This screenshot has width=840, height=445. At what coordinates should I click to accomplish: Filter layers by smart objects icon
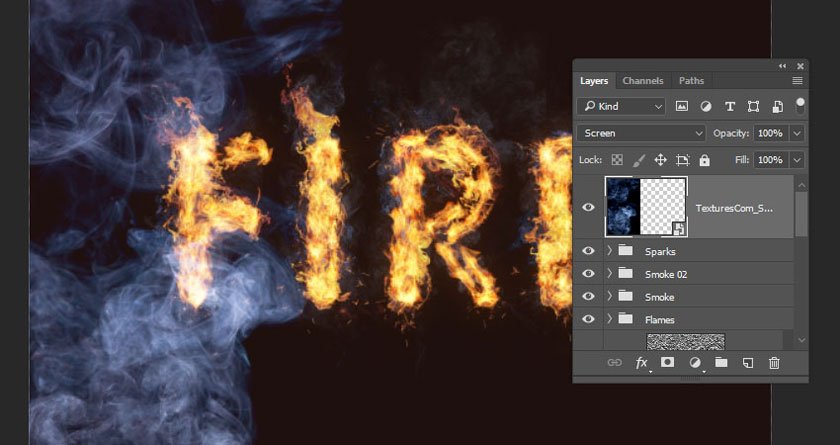click(777, 107)
